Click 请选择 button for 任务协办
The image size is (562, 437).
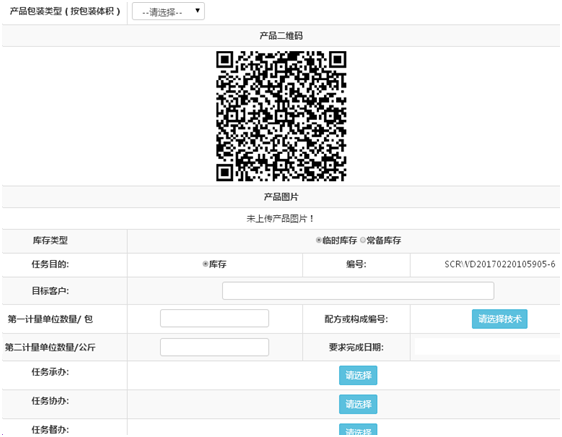pyautogui.click(x=358, y=404)
